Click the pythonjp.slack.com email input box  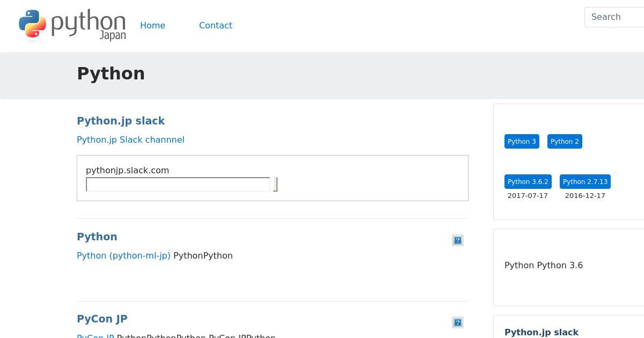178,185
